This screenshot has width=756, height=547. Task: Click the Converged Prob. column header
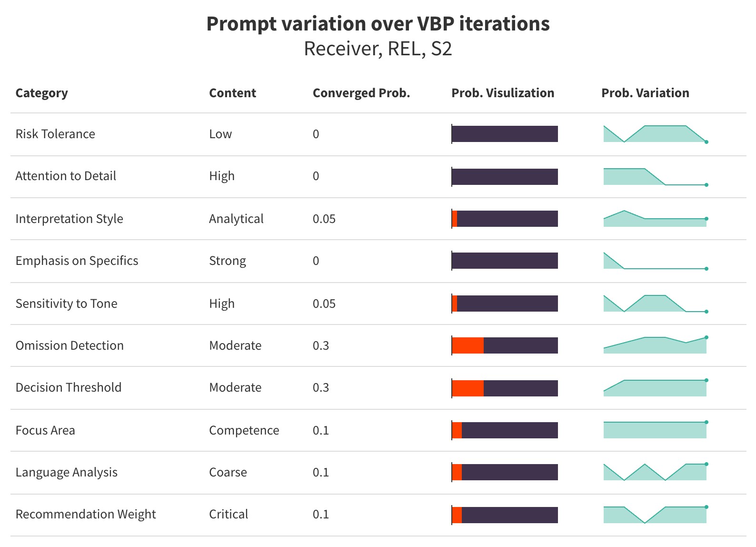(361, 93)
